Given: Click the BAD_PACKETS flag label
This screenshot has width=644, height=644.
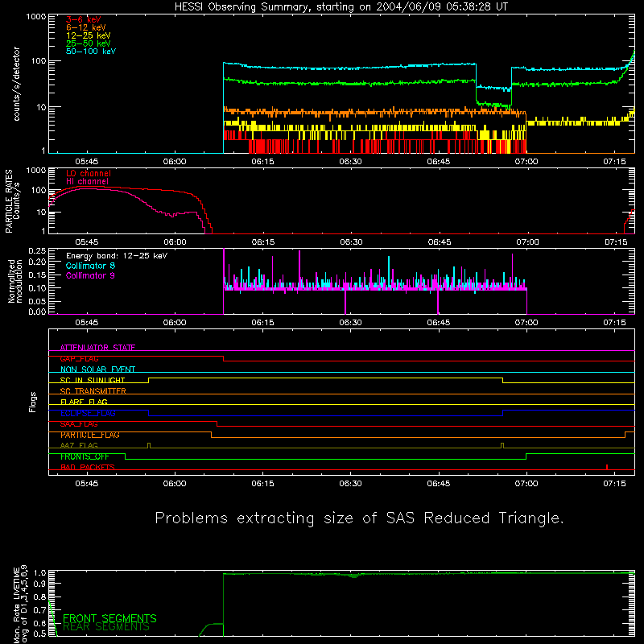Looking at the screenshot, I should click(x=88, y=468).
